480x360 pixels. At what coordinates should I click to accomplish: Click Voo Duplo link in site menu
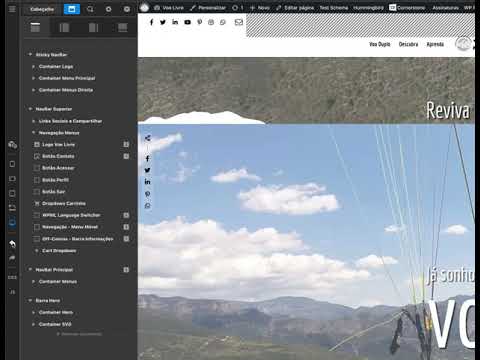click(380, 44)
